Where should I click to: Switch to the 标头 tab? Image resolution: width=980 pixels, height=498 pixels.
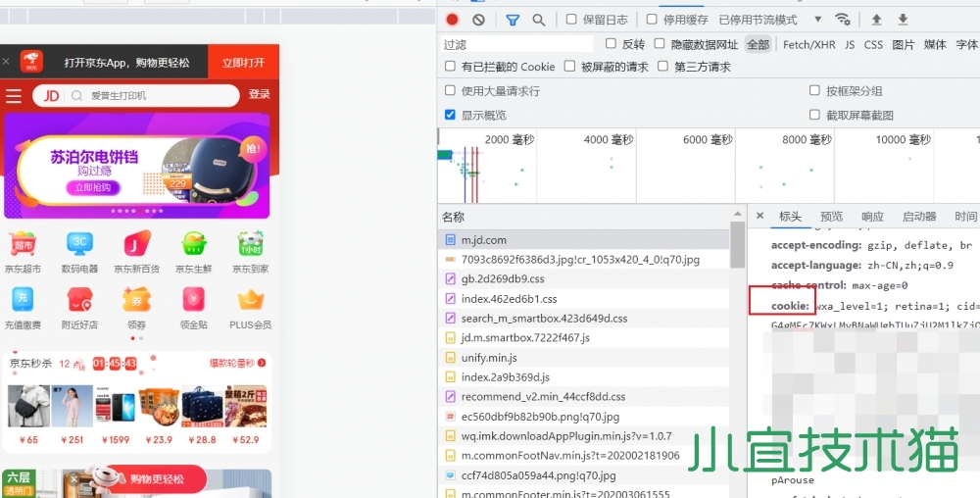click(790, 217)
